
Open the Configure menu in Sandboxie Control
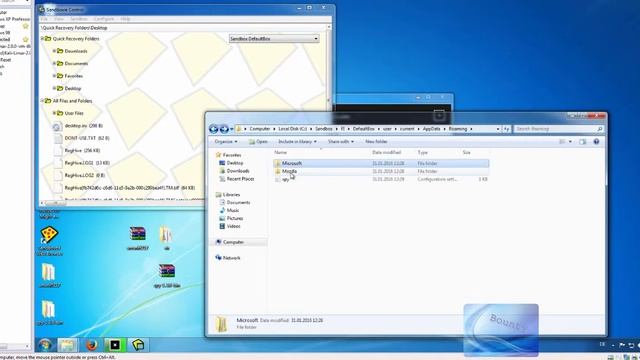pyautogui.click(x=104, y=19)
